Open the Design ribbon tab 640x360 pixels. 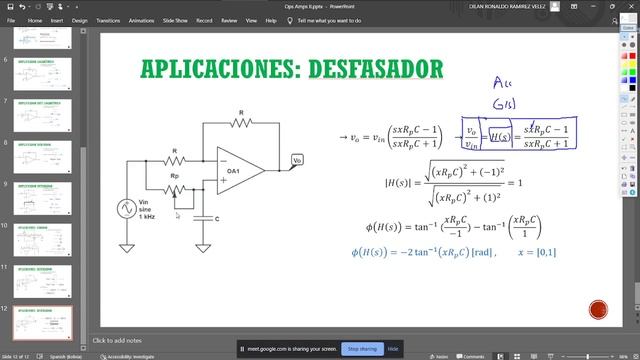coord(80,20)
